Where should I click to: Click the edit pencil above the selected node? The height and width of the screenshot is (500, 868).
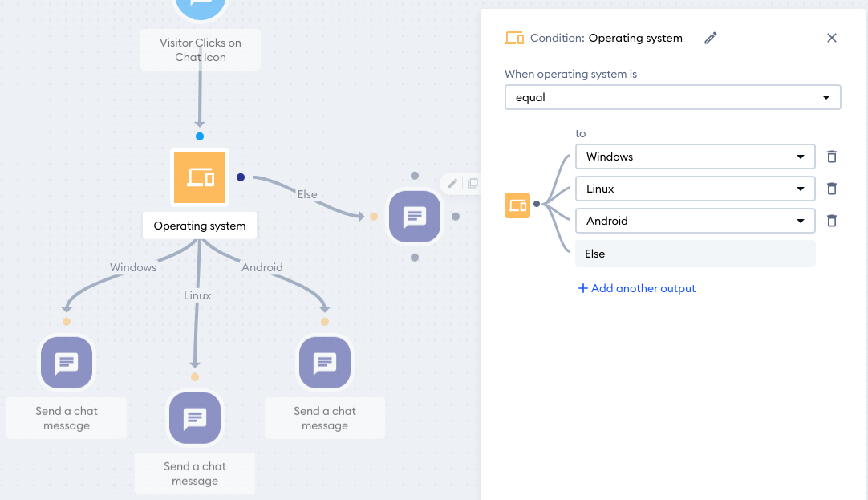(x=452, y=183)
